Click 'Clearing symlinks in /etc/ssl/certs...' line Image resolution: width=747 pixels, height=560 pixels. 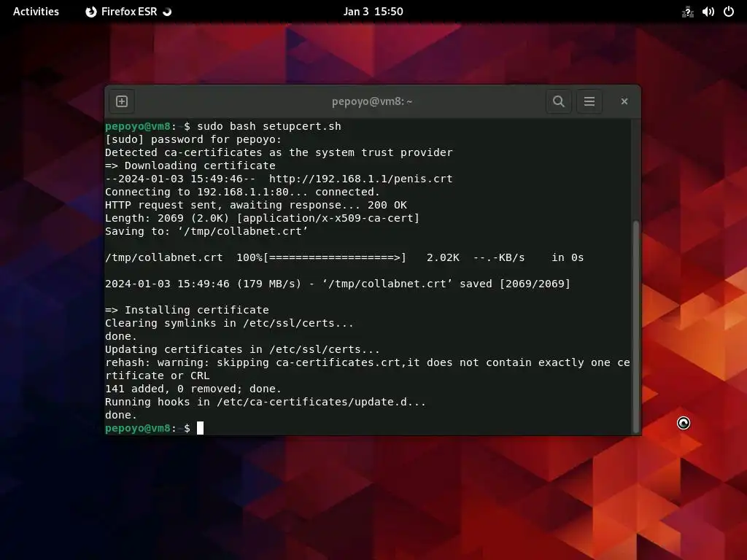click(x=230, y=323)
